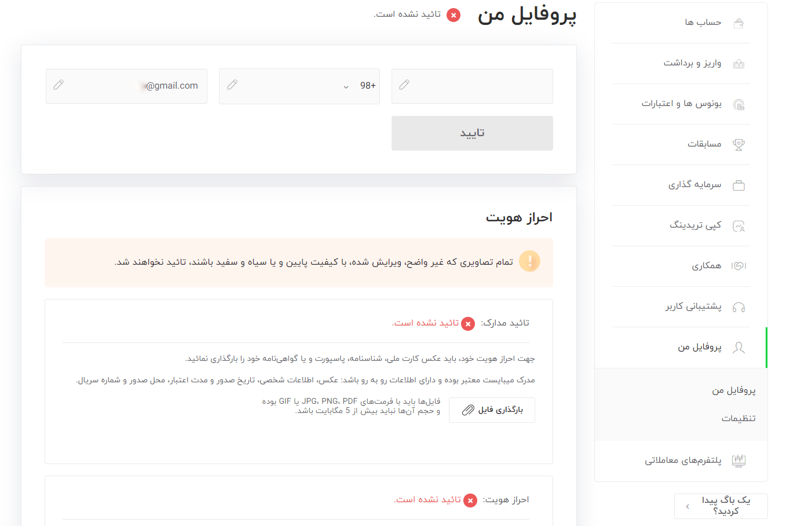
Task: Expand the پروفایل من sidebar section
Action: pyautogui.click(x=700, y=347)
